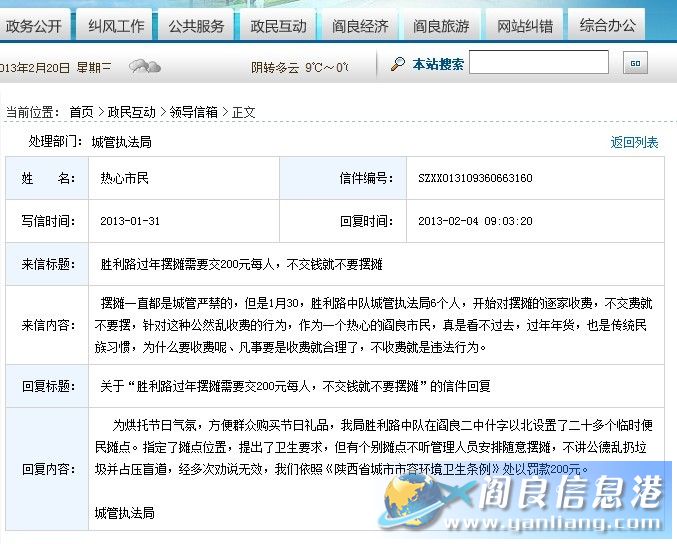This screenshot has width=677, height=544.
Task: Click the globe logo in the watermark
Action: [418, 498]
